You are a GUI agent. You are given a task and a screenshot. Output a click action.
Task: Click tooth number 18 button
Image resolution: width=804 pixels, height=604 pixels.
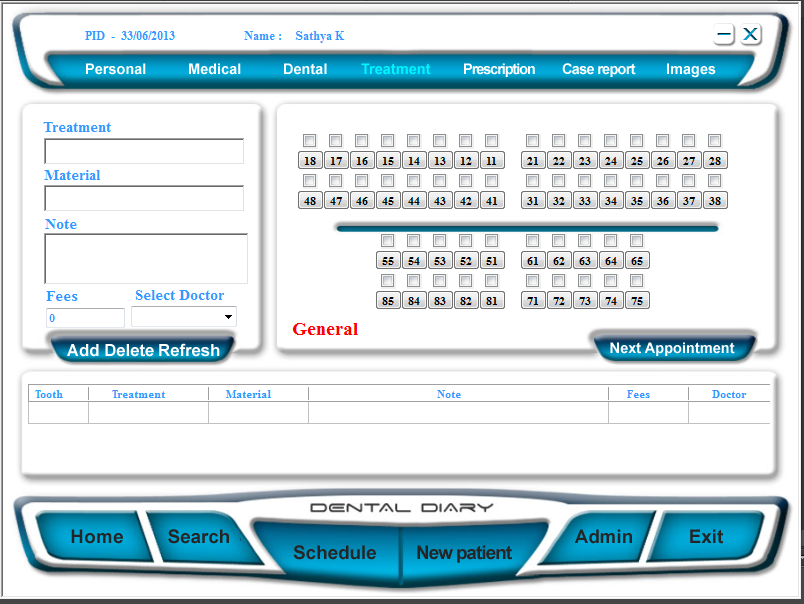310,161
